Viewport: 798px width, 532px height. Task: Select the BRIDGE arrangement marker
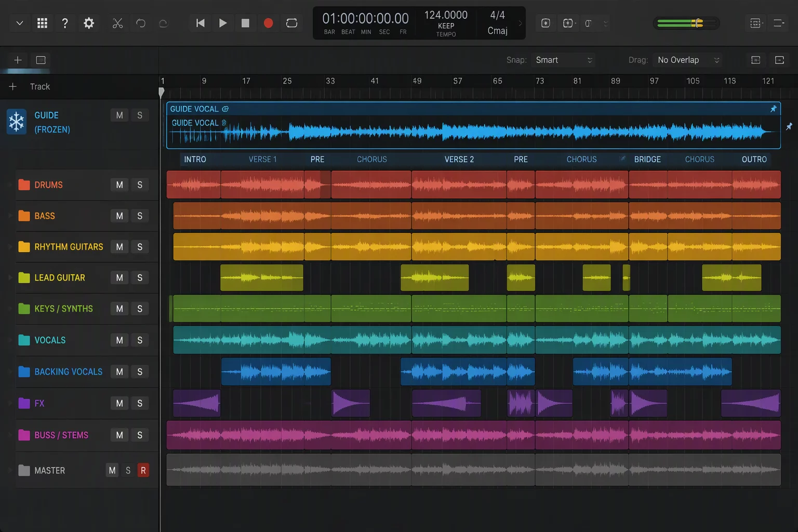pos(647,159)
